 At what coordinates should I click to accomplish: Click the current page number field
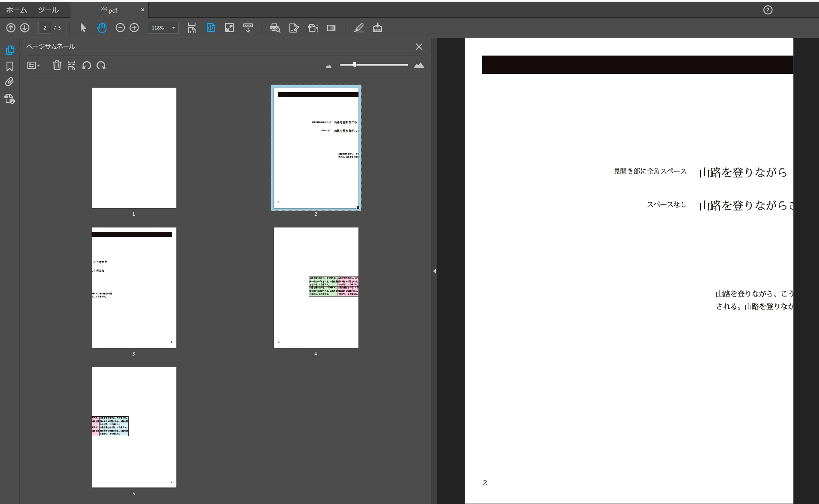(x=44, y=28)
